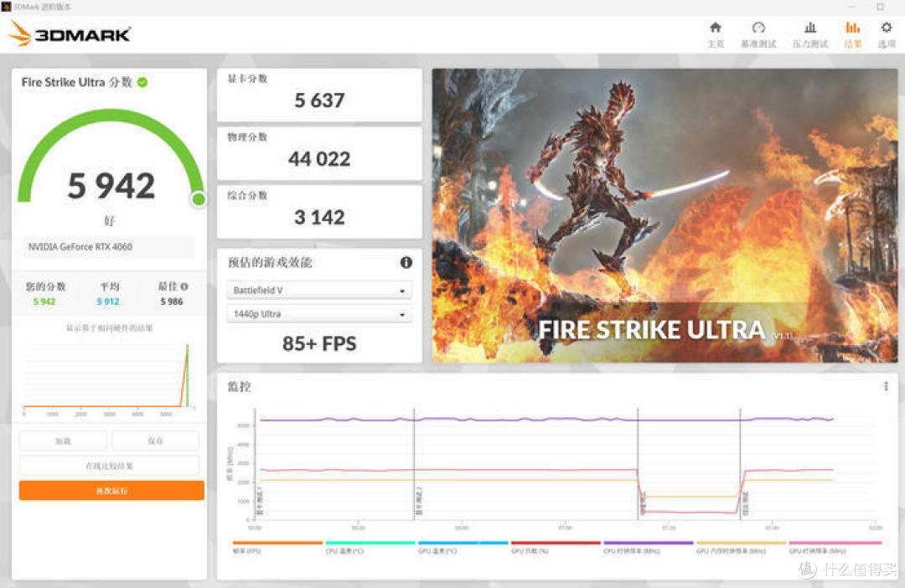This screenshot has width=905, height=588.
Task: Click the green score gauge arc
Action: 110,114
